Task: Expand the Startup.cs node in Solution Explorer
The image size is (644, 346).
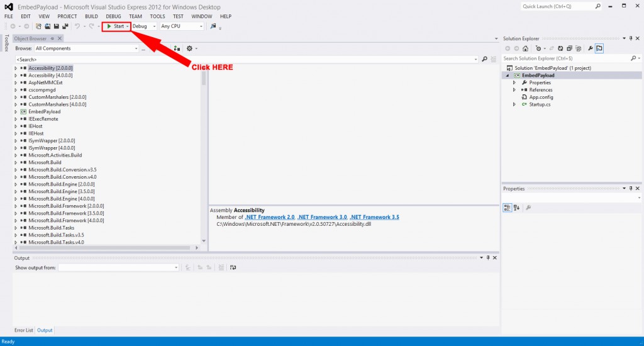Action: [514, 104]
